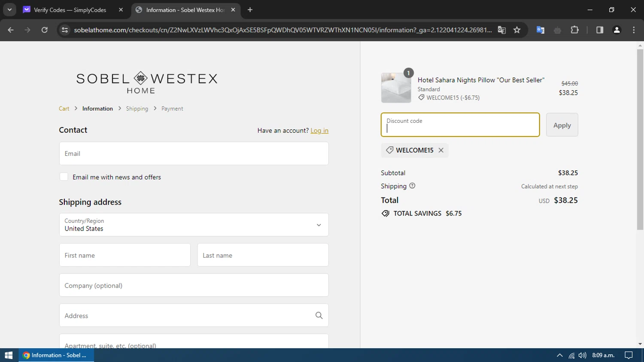Screen dimensions: 644x362
Task: Focus the Email input field
Action: 194,153
